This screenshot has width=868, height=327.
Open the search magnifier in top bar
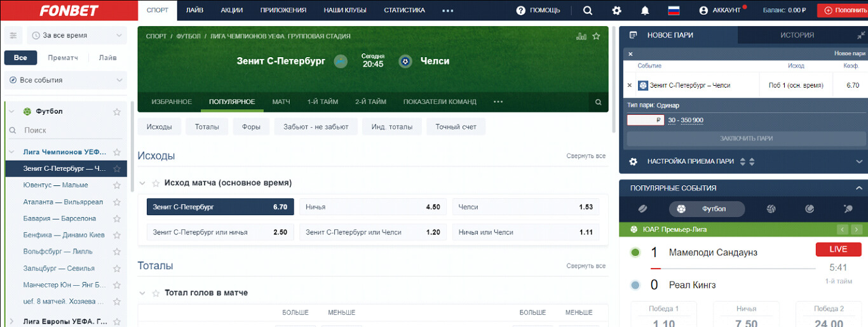click(x=588, y=10)
